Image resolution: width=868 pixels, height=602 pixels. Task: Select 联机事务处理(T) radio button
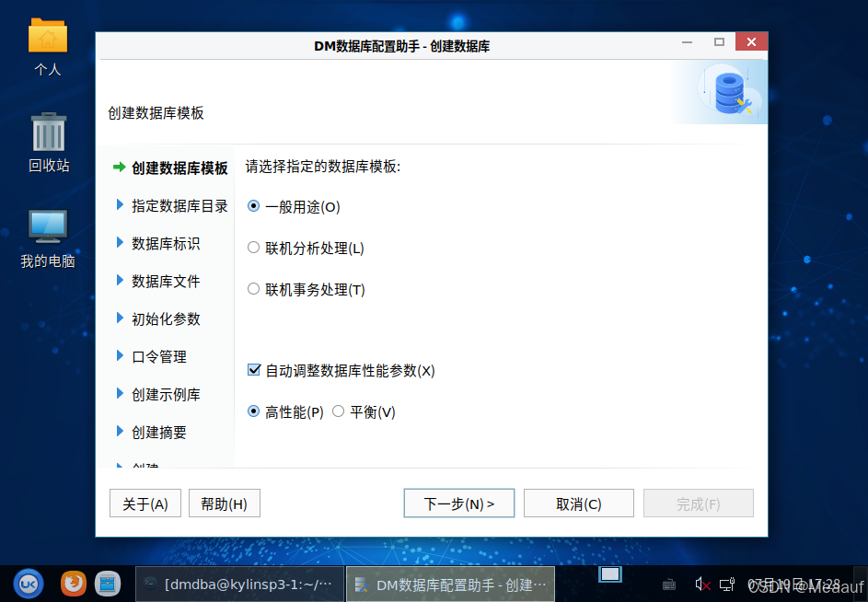[253, 289]
